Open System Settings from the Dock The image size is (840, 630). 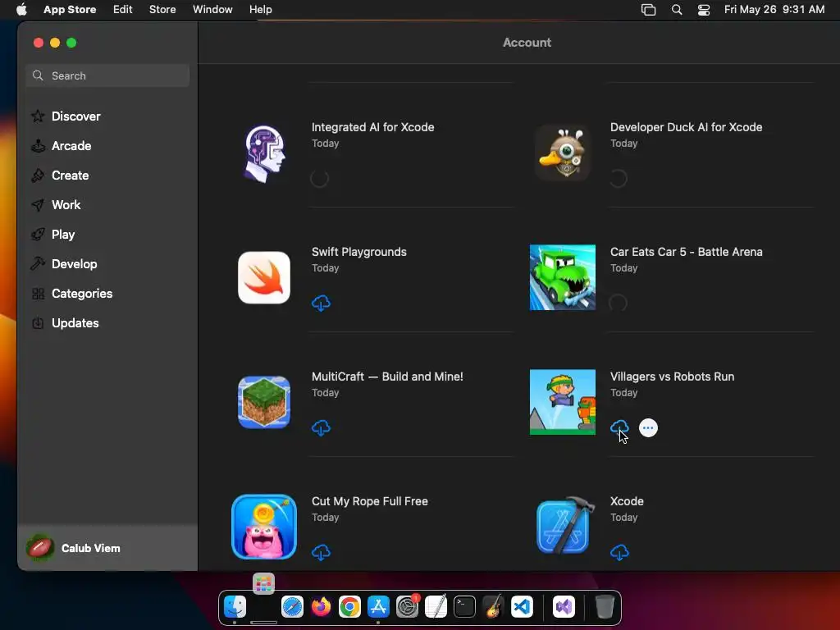(x=407, y=606)
